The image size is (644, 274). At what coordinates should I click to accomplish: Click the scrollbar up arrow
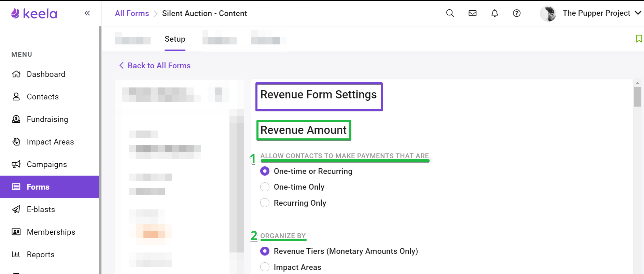(638, 83)
